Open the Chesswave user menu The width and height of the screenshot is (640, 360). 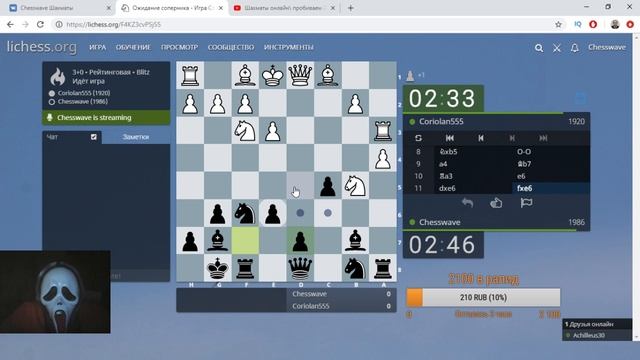[x=607, y=47]
